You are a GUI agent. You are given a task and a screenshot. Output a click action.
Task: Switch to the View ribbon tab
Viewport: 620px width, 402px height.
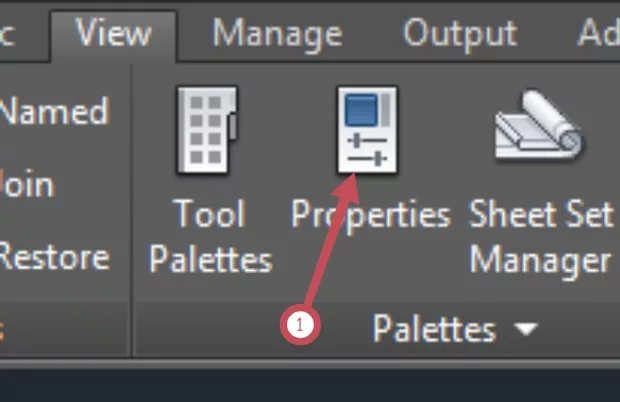[x=112, y=34]
